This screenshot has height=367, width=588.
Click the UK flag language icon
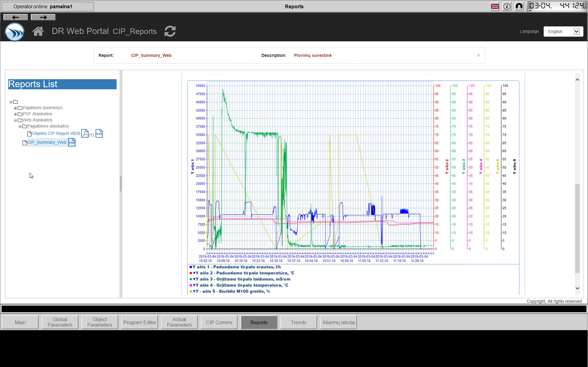495,6
